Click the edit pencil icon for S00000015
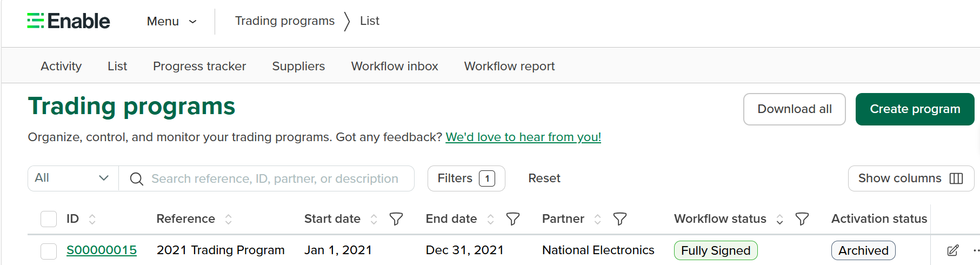 [953, 250]
